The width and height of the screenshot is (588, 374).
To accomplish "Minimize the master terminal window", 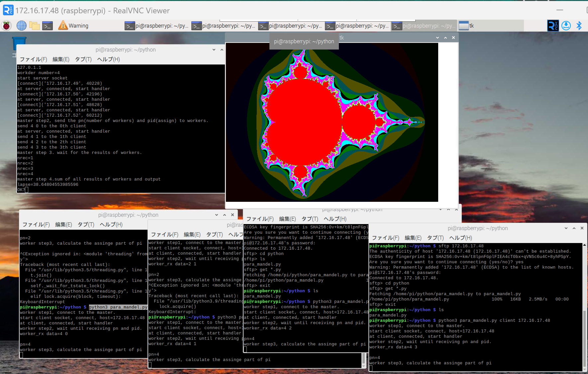I will [x=214, y=50].
